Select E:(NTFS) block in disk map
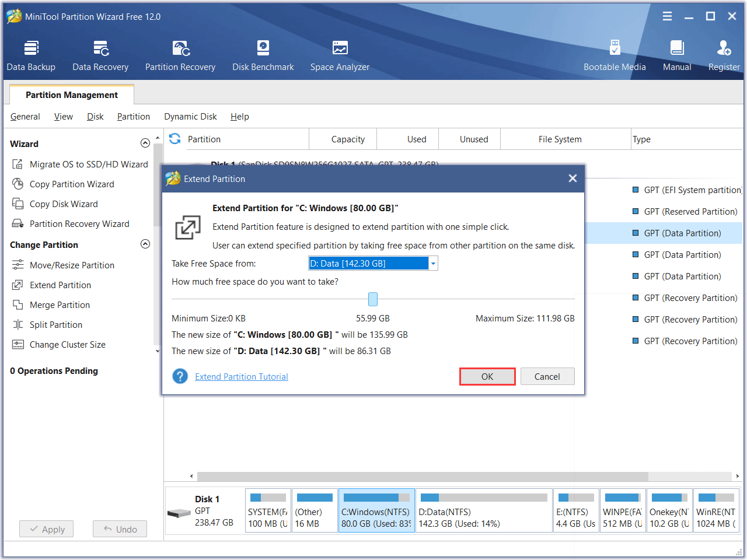The height and width of the screenshot is (560, 747). pyautogui.click(x=576, y=511)
